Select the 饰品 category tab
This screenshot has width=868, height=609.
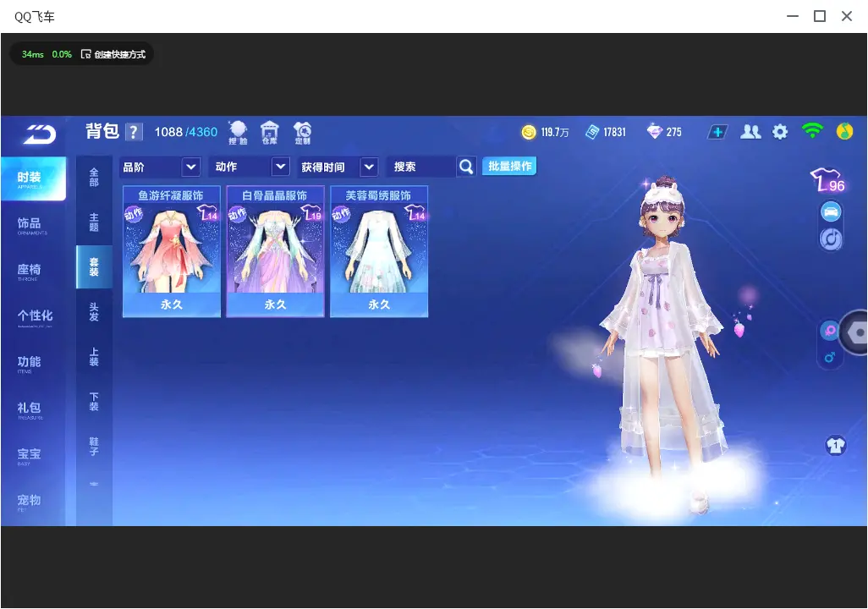point(33,225)
